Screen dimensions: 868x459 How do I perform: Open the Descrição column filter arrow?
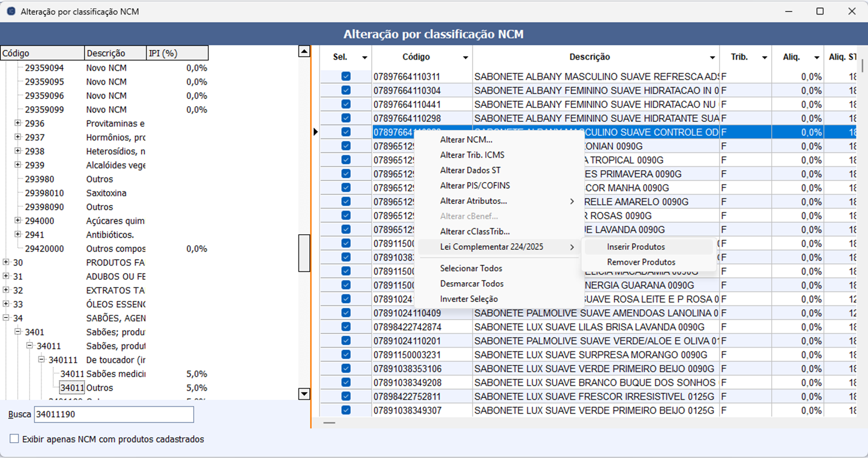(712, 57)
